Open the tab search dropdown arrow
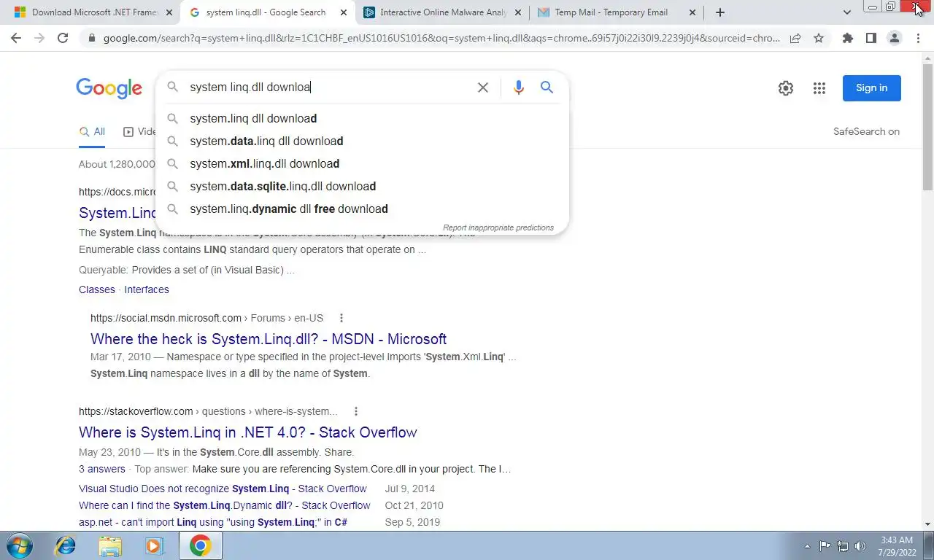Viewport: 934px width, 560px height. click(846, 12)
